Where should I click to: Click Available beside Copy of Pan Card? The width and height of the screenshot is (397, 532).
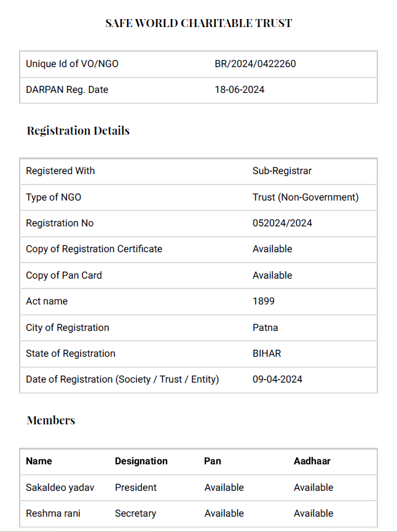pyautogui.click(x=272, y=276)
